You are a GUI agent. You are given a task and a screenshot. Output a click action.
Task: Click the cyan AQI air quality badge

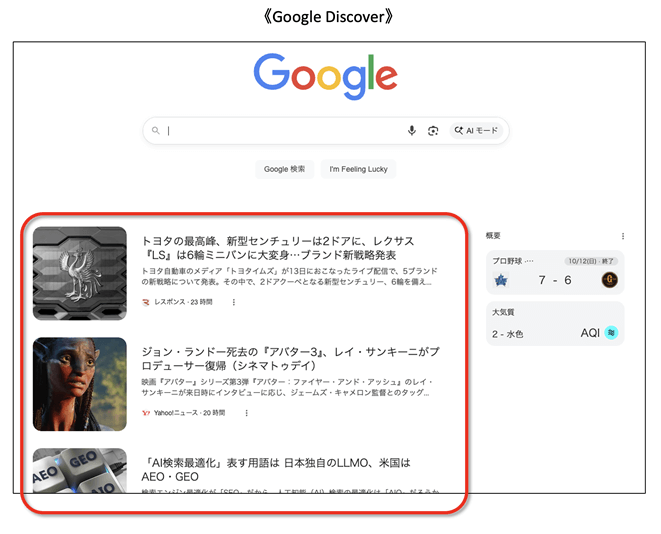coord(611,332)
